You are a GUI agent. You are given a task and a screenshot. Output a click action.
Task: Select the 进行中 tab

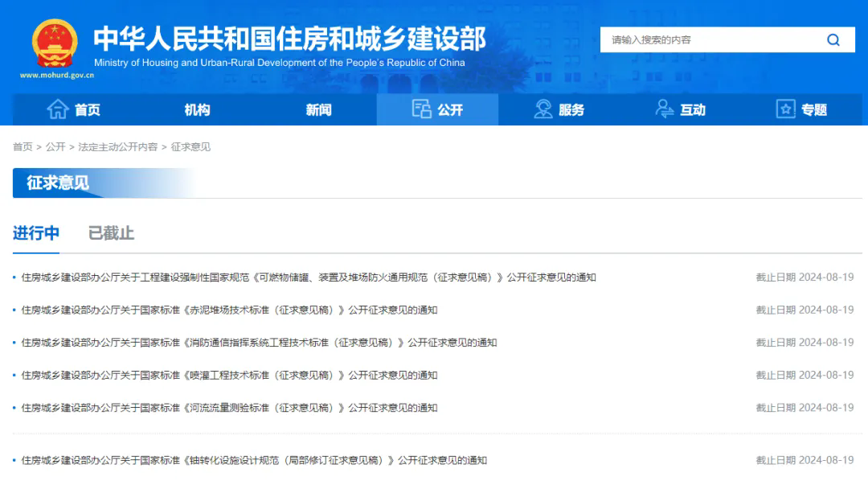(36, 233)
